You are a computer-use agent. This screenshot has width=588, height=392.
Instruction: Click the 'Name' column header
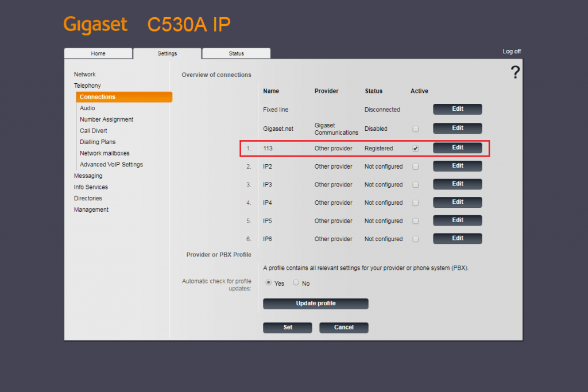(271, 91)
